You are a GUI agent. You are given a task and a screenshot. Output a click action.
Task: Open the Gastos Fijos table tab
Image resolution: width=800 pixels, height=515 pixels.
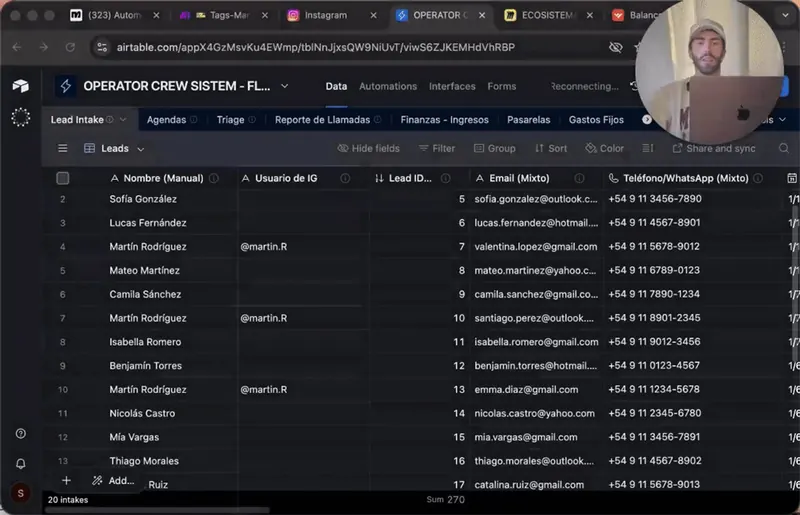point(596,119)
